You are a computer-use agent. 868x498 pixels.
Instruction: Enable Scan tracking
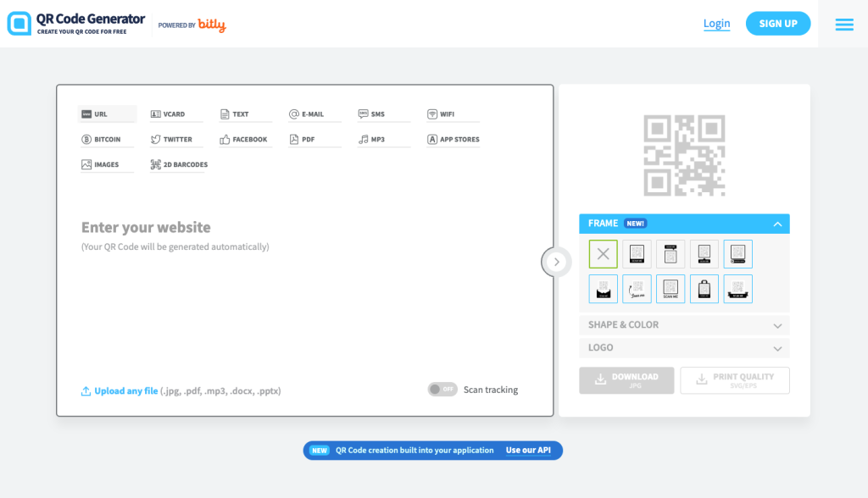(x=442, y=389)
